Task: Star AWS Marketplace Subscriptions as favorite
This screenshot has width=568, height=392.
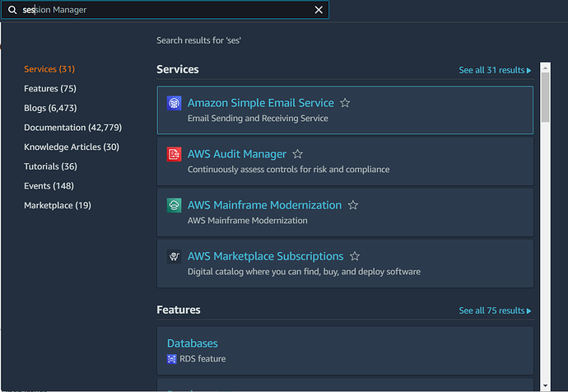Action: (x=355, y=256)
